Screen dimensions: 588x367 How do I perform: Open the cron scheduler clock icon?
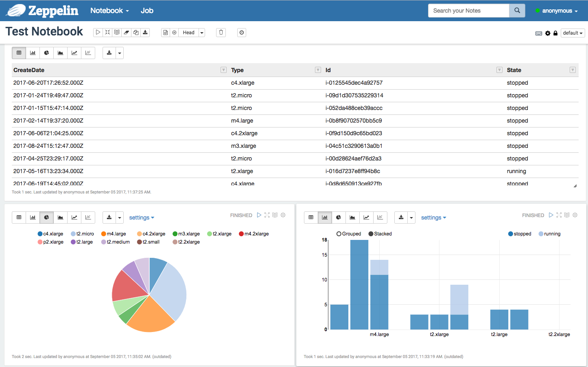point(242,33)
